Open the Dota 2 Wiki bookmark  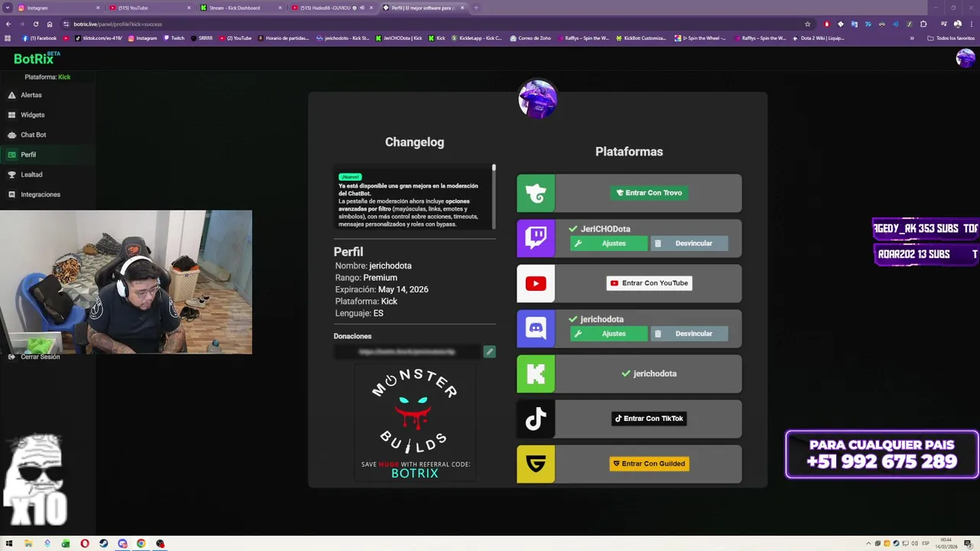click(x=818, y=37)
